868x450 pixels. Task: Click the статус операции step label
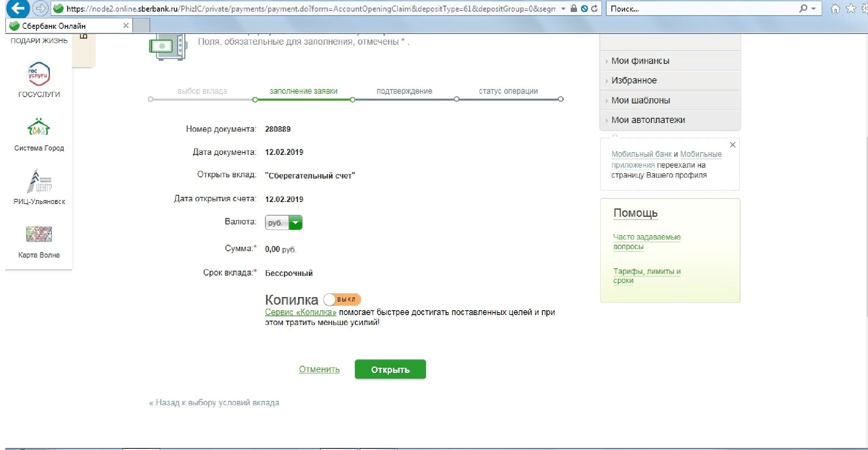click(508, 91)
